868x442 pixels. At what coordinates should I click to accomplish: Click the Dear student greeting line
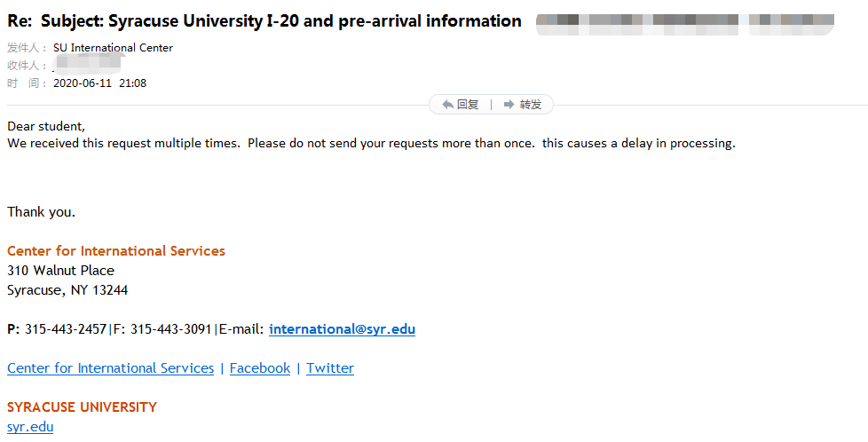pyautogui.click(x=46, y=126)
